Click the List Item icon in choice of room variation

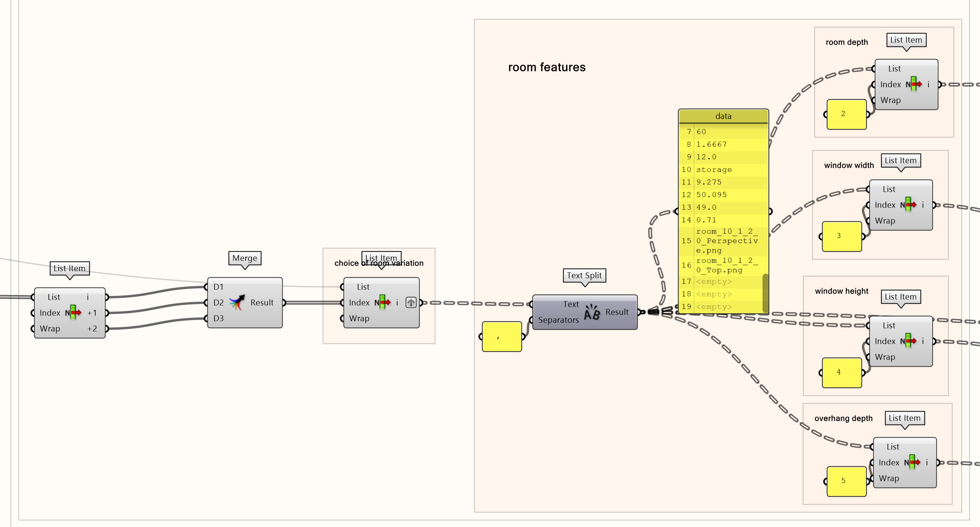[383, 302]
